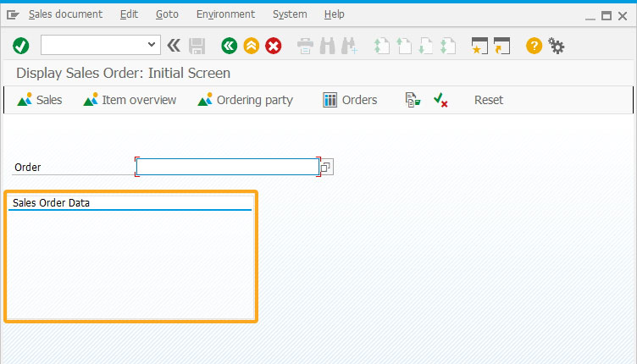Click the Reset button

[489, 100]
